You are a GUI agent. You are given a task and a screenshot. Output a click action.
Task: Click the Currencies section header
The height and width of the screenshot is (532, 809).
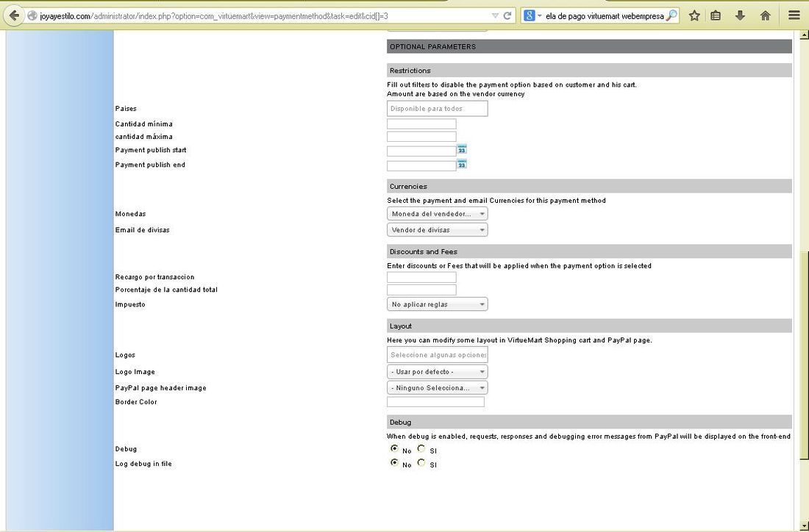click(589, 186)
